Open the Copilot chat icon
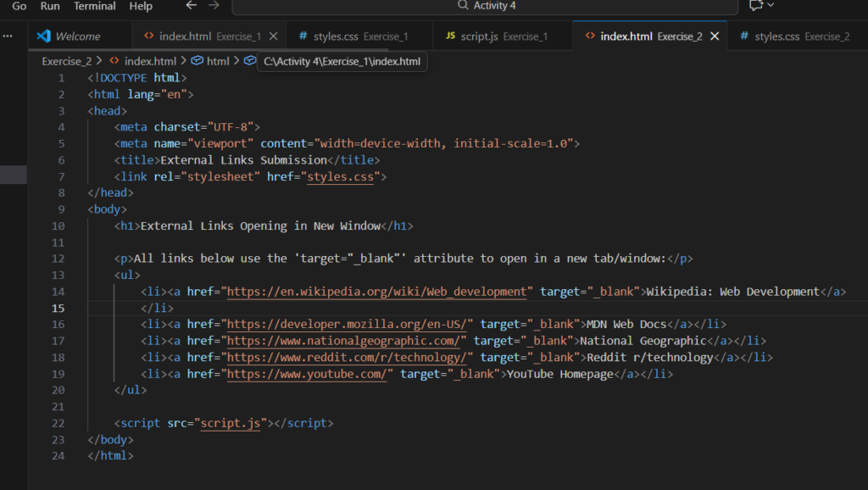The height and width of the screenshot is (490, 868). [x=755, y=6]
